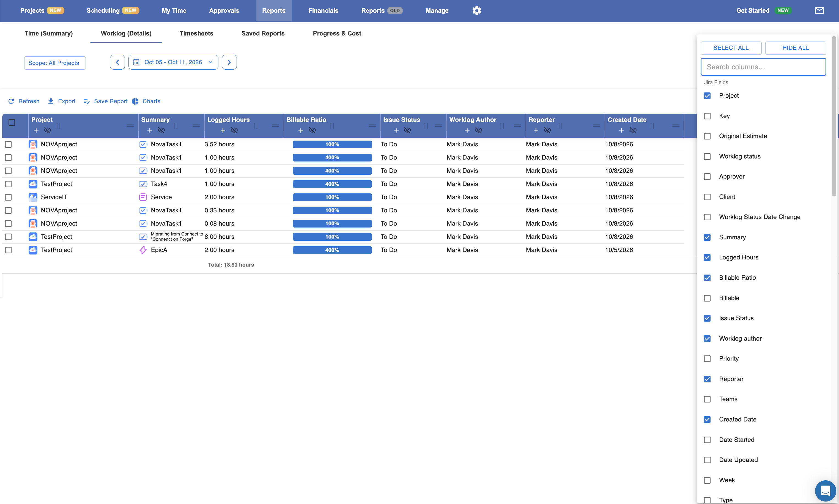The height and width of the screenshot is (504, 839).
Task: Enable the Original Estimate checkbox
Action: coord(707,136)
